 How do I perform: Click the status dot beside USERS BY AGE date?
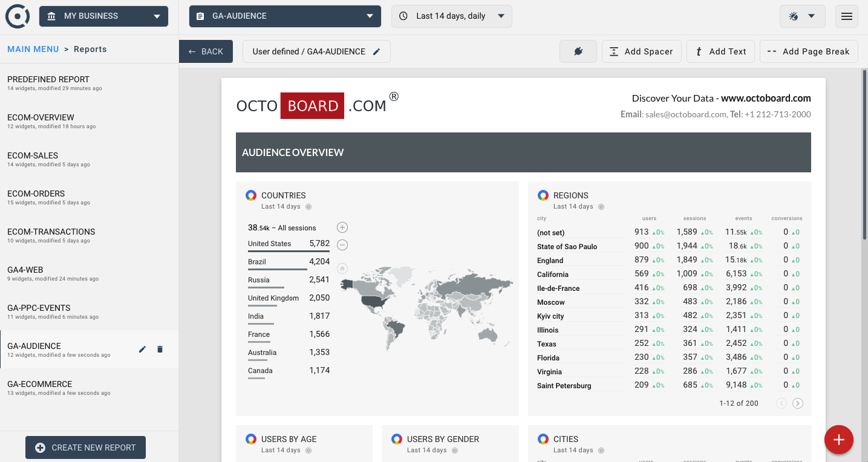308,451
